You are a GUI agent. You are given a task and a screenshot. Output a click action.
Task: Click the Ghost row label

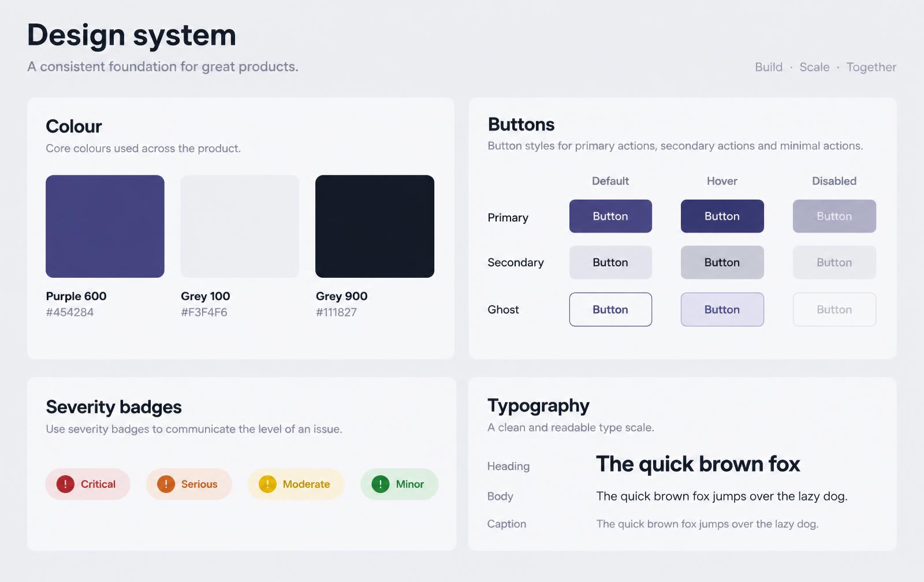click(x=503, y=309)
